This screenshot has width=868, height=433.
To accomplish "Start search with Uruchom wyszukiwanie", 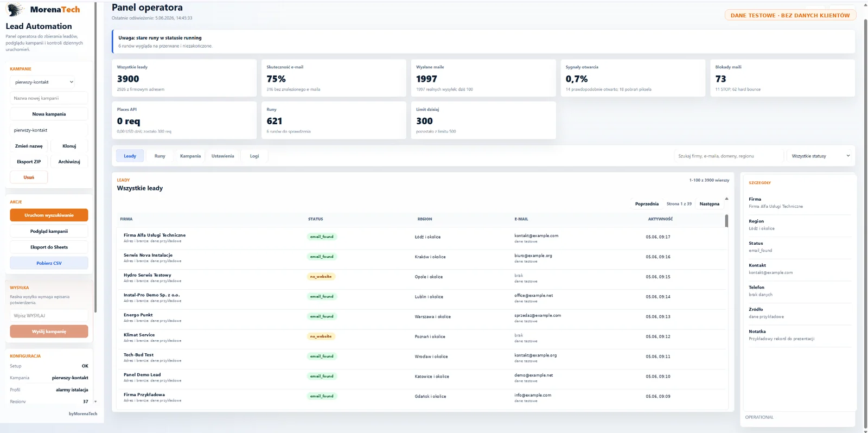I will coord(49,215).
